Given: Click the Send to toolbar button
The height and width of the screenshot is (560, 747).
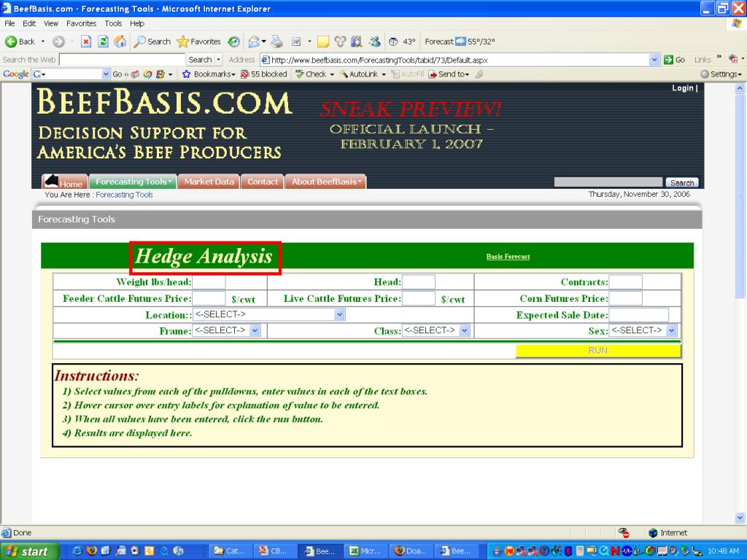Looking at the screenshot, I should (449, 74).
